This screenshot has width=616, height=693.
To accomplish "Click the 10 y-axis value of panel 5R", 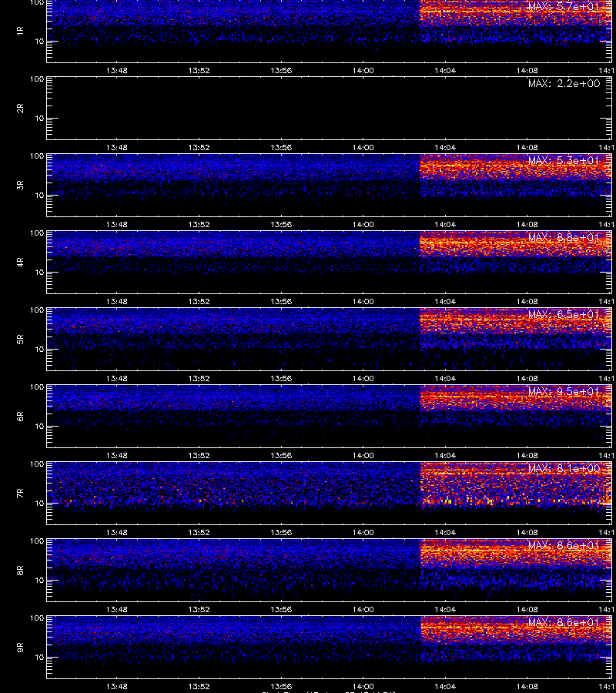I will coord(40,349).
